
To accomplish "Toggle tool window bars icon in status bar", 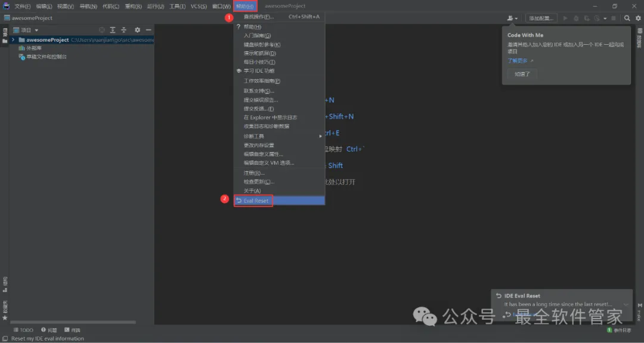I will (x=5, y=338).
